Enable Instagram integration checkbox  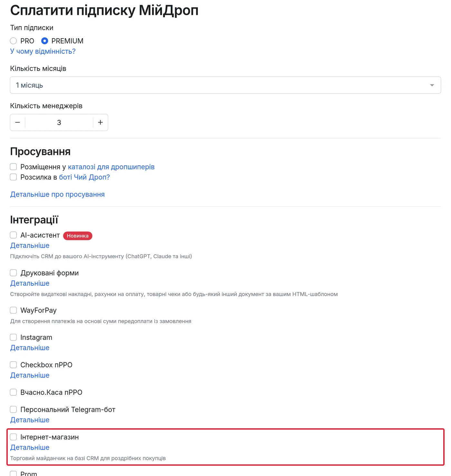[x=13, y=337]
